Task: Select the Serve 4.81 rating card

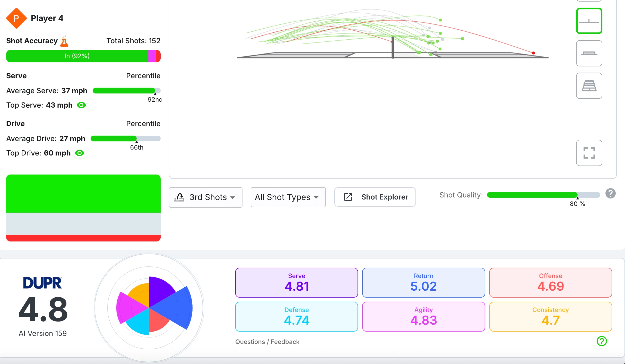Action: (x=297, y=283)
